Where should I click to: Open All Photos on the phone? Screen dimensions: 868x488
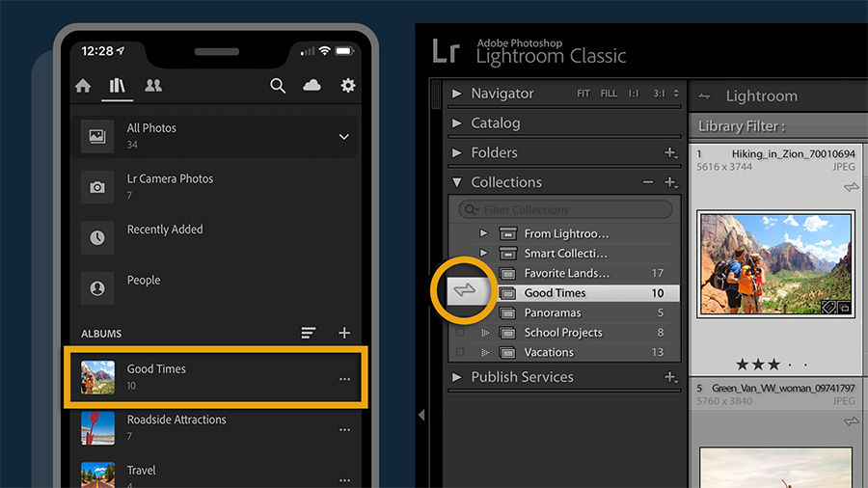point(216,136)
